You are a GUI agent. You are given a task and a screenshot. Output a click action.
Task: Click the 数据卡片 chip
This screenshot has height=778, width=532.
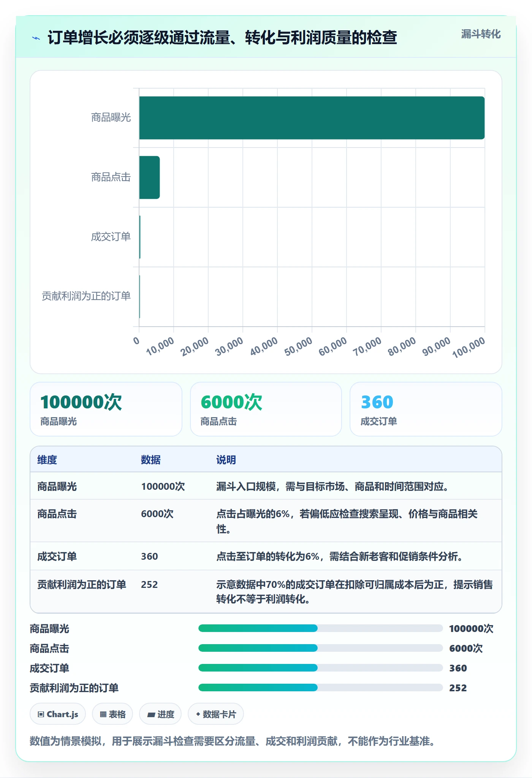[216, 714]
